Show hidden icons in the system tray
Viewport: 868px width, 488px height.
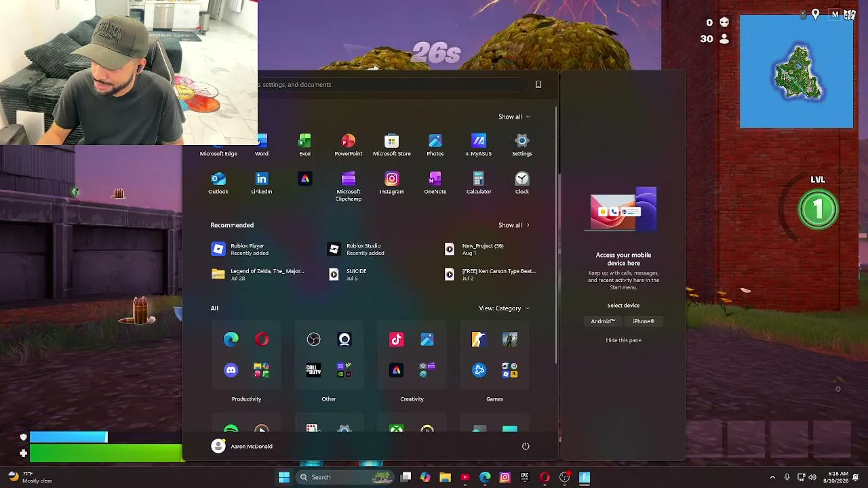[x=772, y=477]
